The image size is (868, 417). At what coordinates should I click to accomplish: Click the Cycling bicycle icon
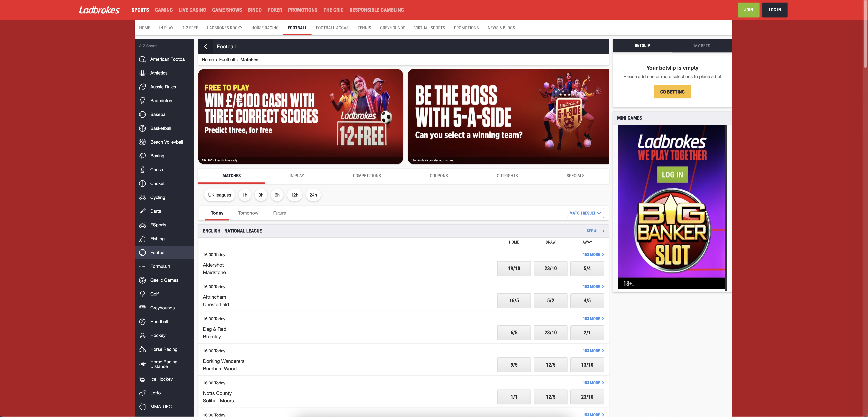pyautogui.click(x=143, y=197)
